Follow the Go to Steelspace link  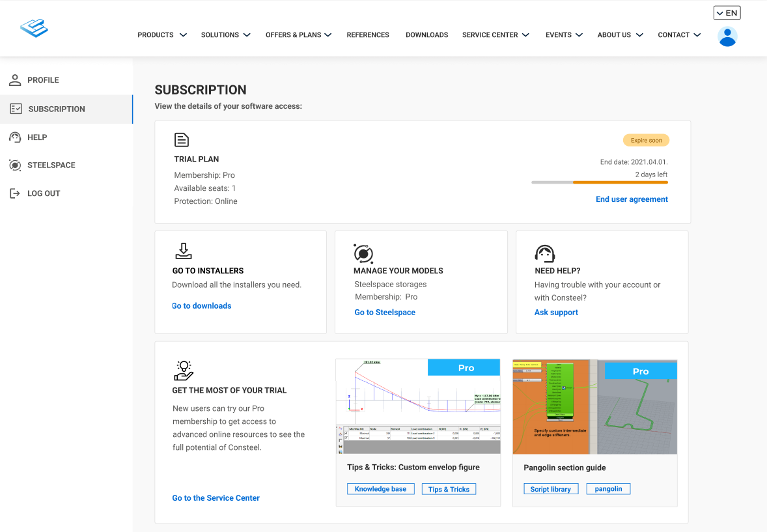[385, 313]
